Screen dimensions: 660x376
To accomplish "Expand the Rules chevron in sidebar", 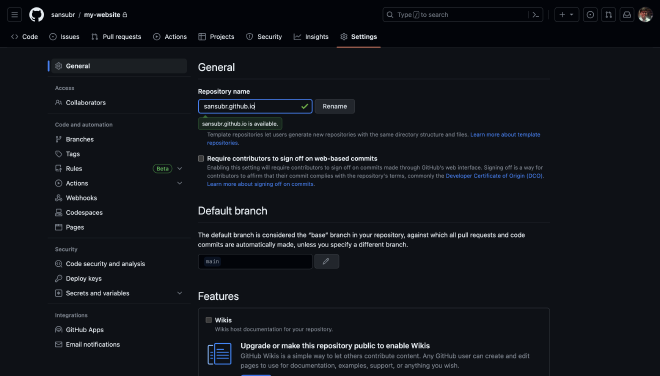I will (x=180, y=168).
